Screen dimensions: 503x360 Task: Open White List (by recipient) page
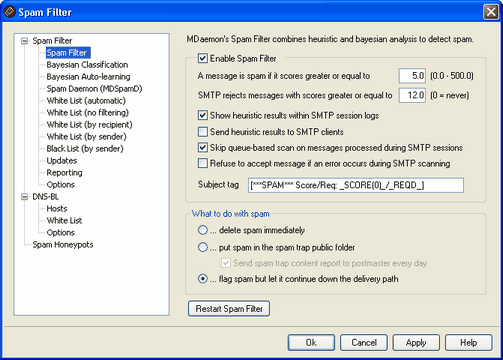tap(89, 125)
